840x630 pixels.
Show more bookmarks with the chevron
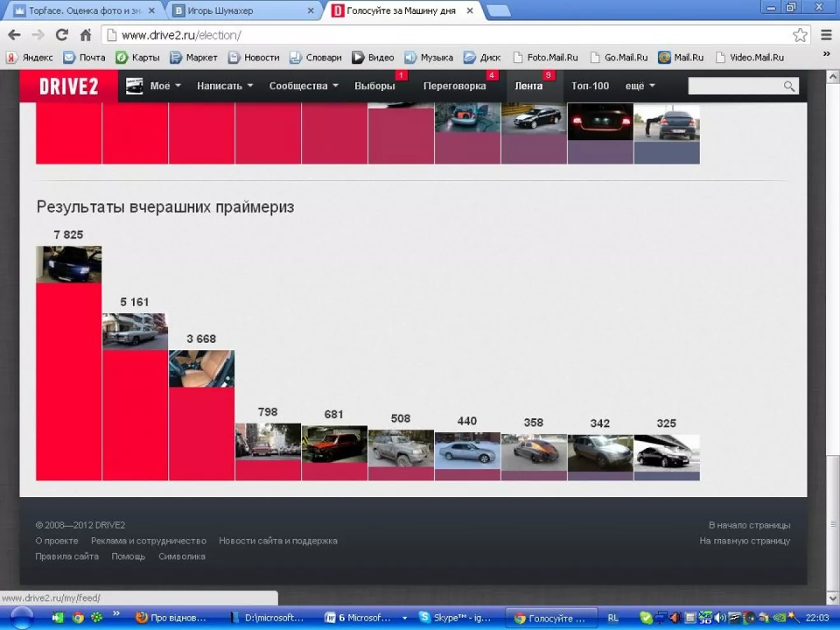826,54
